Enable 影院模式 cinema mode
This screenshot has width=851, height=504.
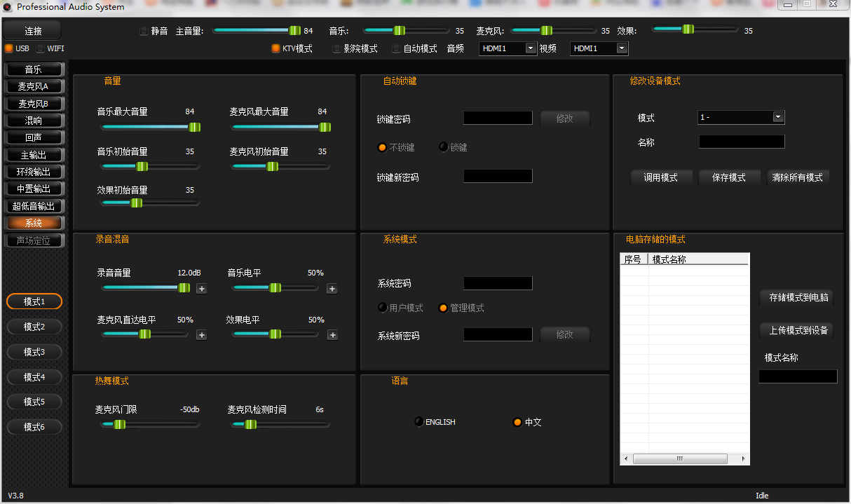(x=336, y=48)
